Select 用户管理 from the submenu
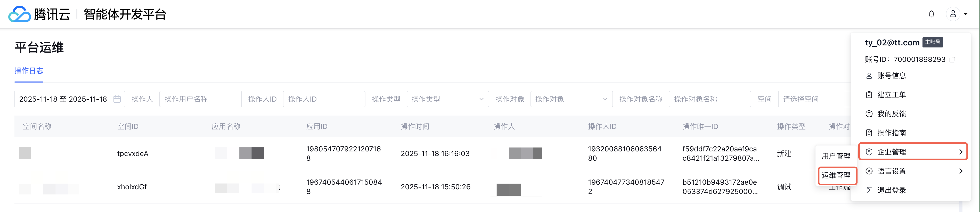The image size is (980, 212). [836, 156]
